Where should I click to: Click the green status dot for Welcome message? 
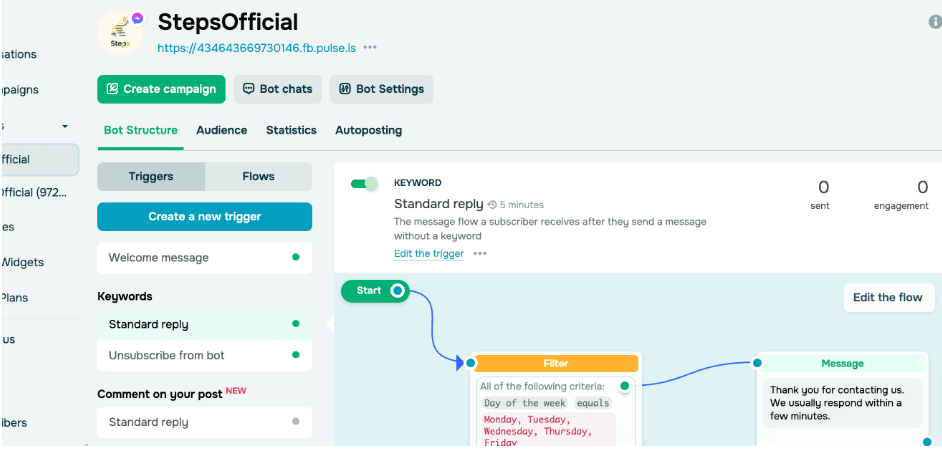pyautogui.click(x=295, y=258)
